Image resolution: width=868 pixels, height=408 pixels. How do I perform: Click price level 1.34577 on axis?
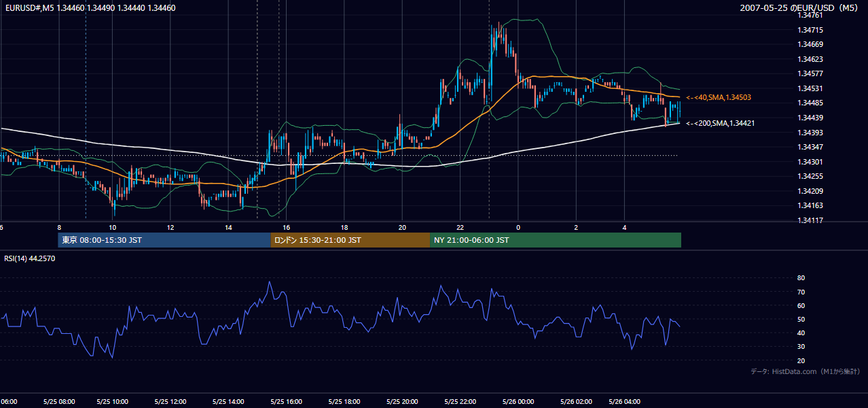click(810, 73)
